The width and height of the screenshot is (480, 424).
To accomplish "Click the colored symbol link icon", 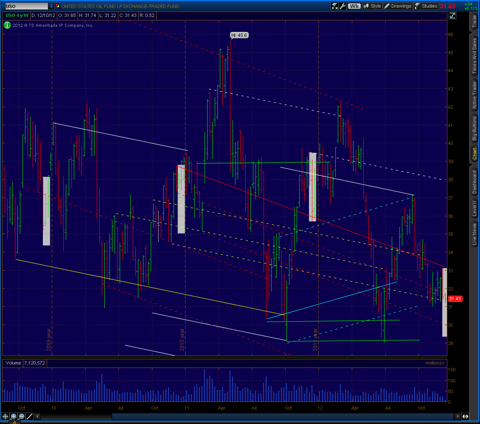I will coord(57,6).
